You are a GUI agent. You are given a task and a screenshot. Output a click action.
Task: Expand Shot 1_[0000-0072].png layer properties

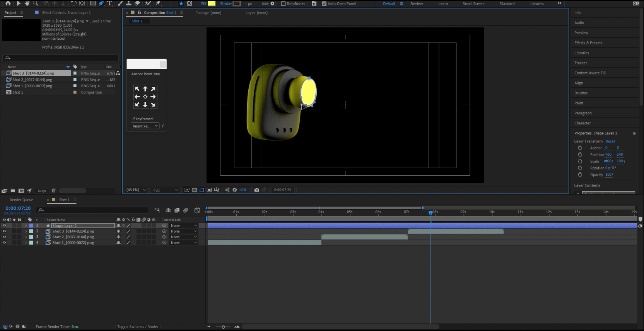(x=26, y=243)
